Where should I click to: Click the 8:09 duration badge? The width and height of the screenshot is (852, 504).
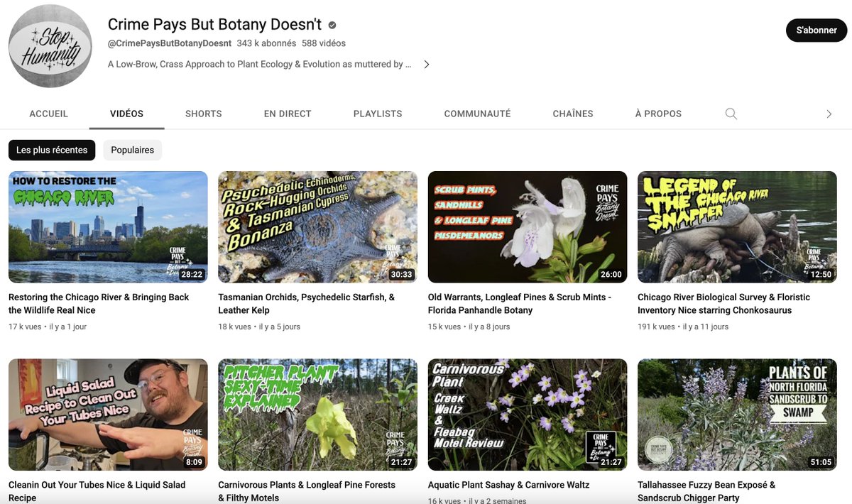194,462
